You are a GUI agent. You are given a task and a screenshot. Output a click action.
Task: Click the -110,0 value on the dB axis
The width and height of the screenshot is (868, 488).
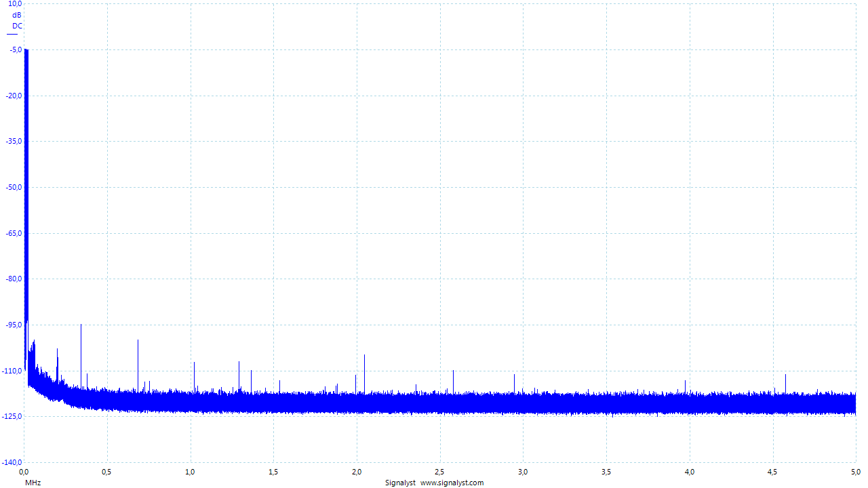(x=12, y=371)
